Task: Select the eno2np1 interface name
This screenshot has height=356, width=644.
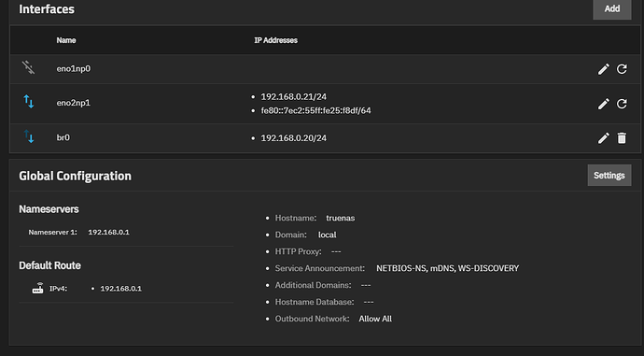Action: pos(74,103)
